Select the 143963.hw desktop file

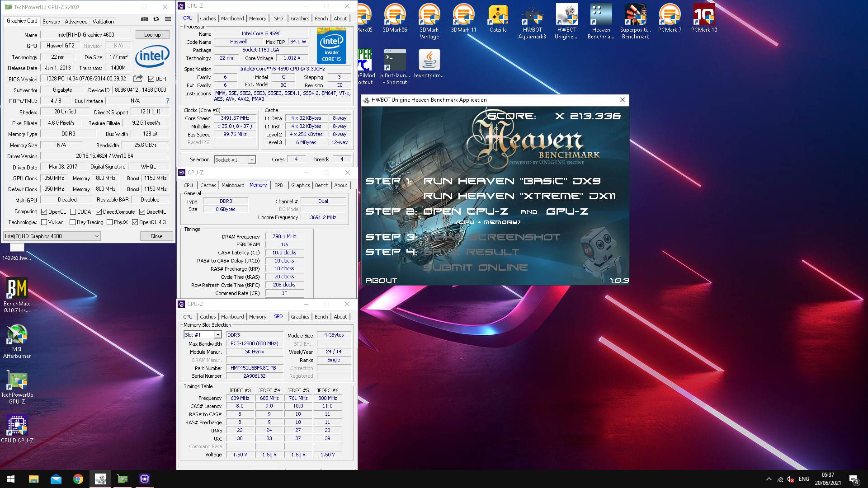[x=17, y=252]
